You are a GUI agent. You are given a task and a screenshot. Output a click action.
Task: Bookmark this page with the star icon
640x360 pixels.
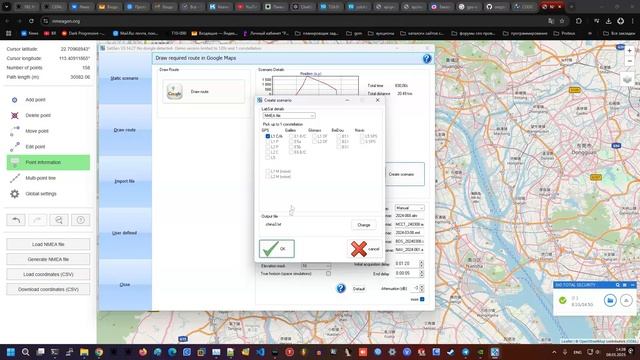pyautogui.click(x=562, y=21)
